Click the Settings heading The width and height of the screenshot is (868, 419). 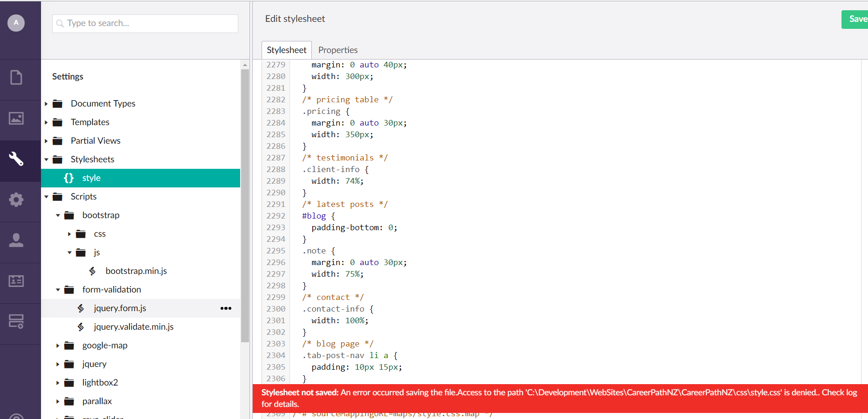point(67,77)
